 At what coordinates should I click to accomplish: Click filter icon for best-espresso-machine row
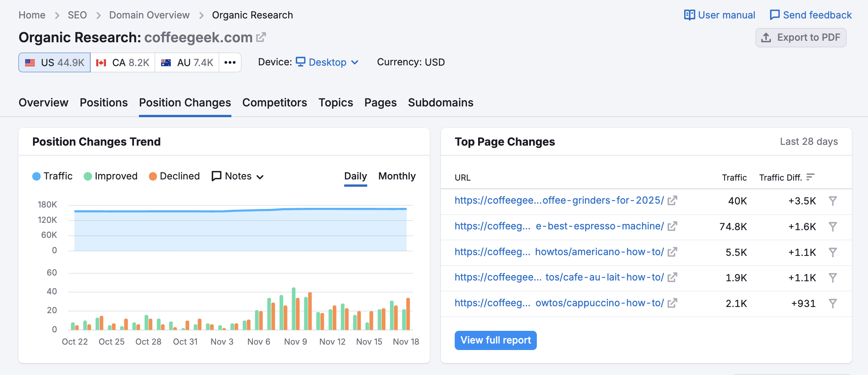coord(832,227)
